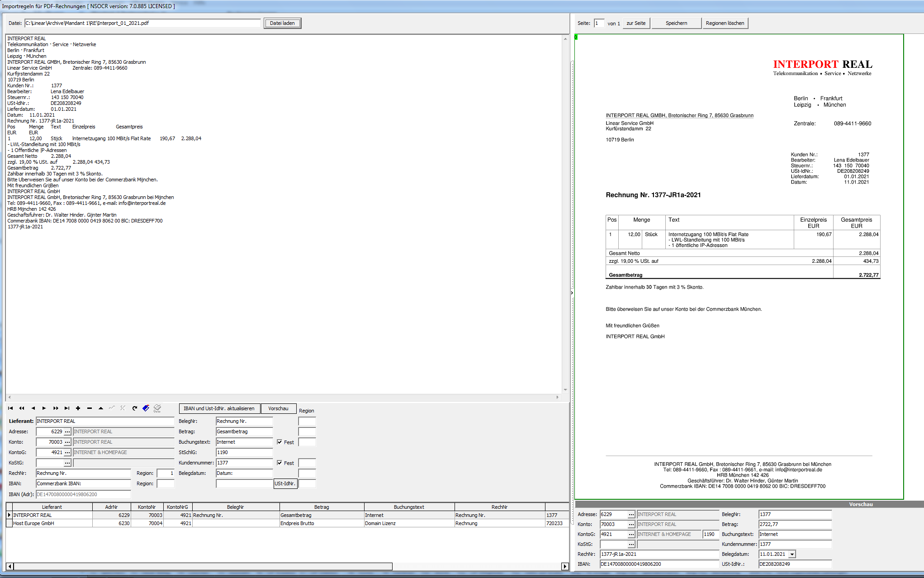Click the Datei laden button
Screen dimensions: 924x578
(x=282, y=23)
